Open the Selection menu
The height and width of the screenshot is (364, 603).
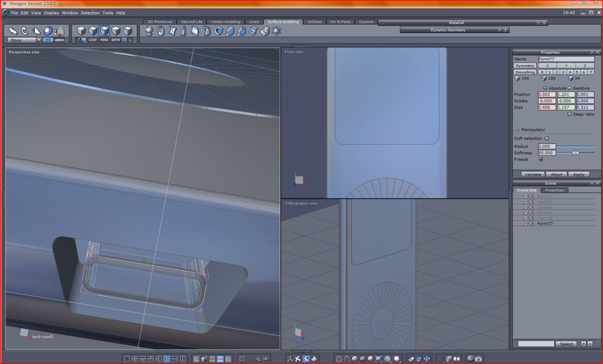90,13
